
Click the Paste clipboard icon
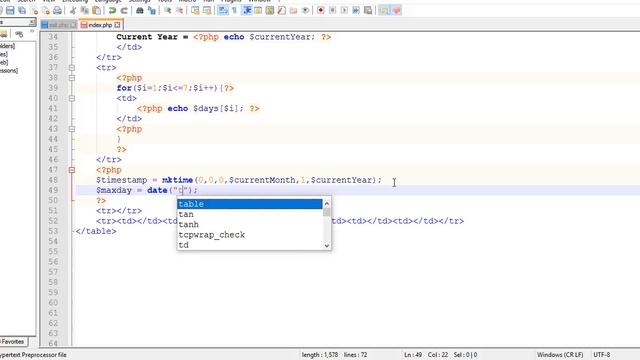click(x=97, y=10)
